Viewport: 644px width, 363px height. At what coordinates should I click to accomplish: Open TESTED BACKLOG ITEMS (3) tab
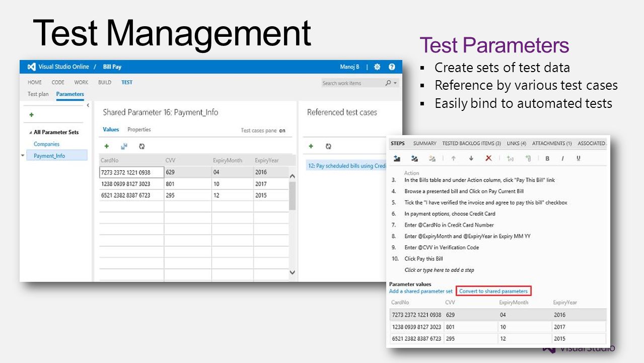coord(471,143)
